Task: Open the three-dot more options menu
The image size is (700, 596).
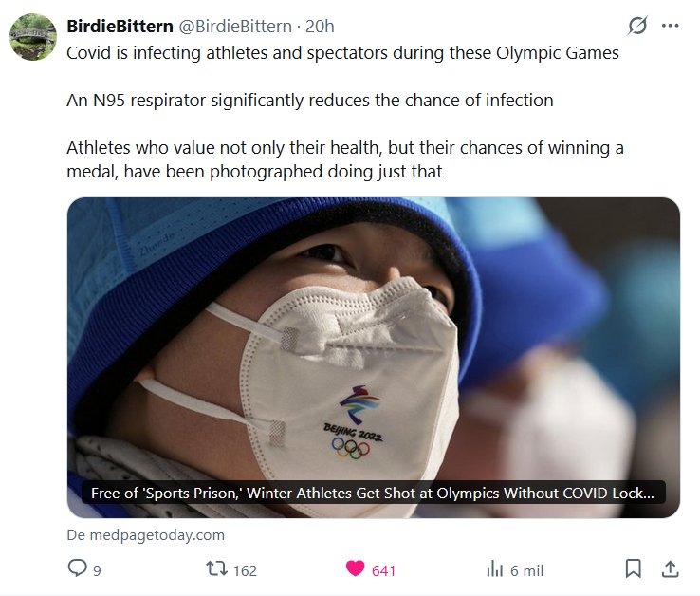Action: (x=670, y=26)
